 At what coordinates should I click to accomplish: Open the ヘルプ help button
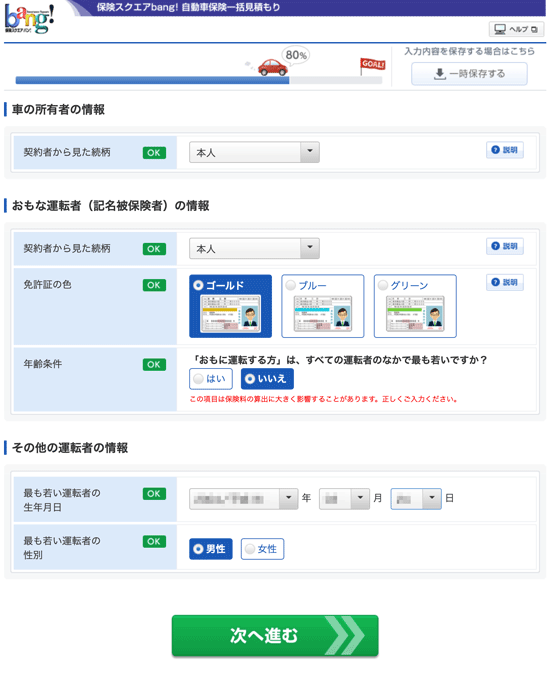coord(516,29)
